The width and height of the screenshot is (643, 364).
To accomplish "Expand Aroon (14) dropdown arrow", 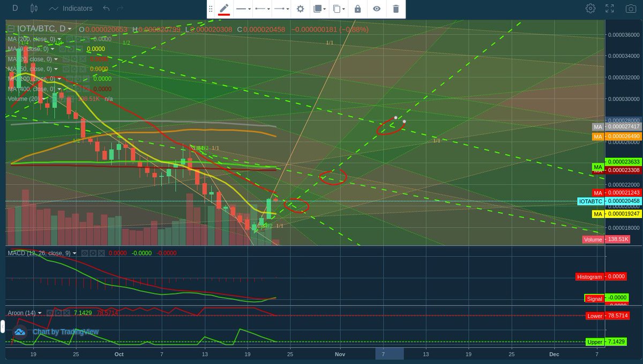I will click(41, 312).
